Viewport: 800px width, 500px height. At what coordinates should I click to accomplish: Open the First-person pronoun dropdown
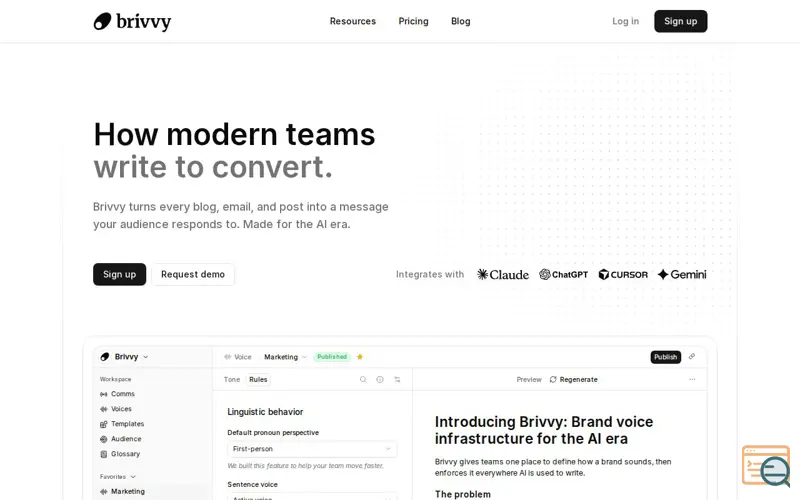(312, 449)
